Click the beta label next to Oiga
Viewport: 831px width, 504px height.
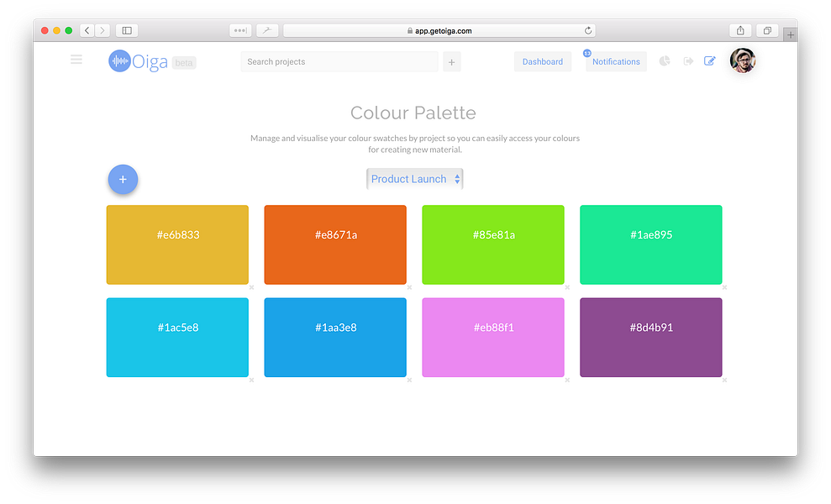pos(184,63)
